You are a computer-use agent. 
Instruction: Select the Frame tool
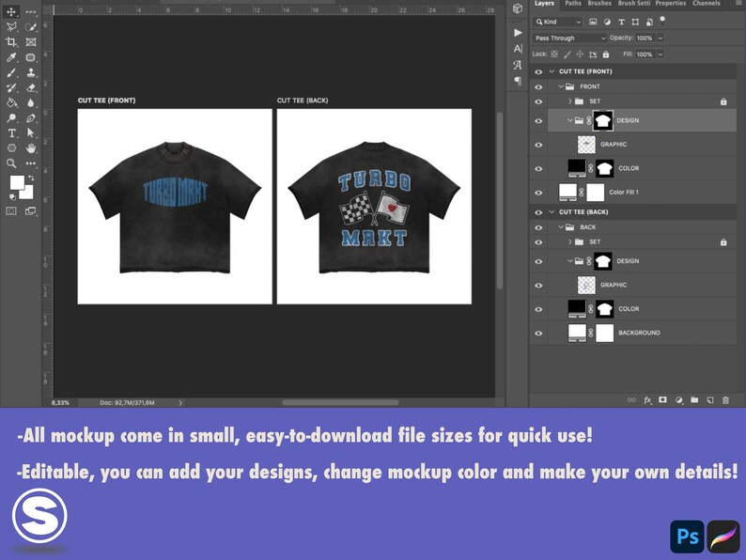(x=31, y=42)
